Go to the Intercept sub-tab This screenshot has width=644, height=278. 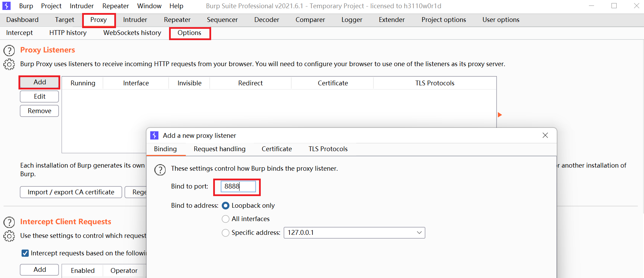click(x=20, y=33)
